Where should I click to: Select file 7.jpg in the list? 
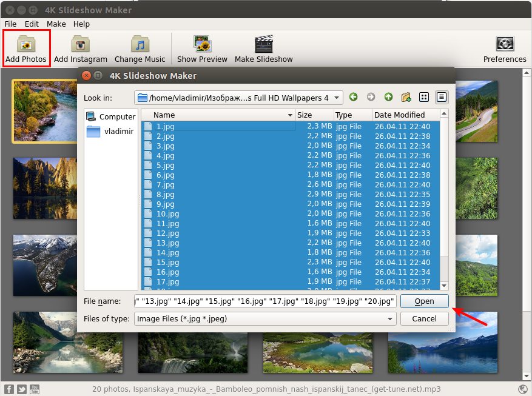pos(291,185)
